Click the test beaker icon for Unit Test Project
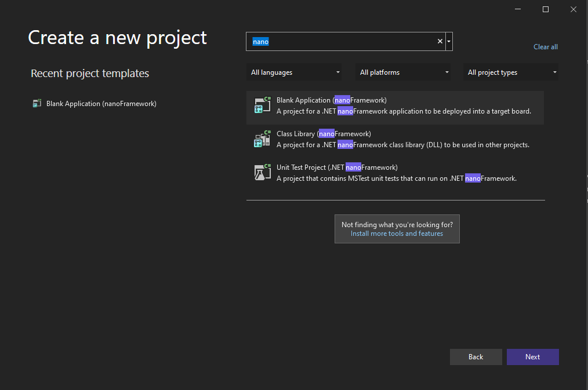This screenshot has height=390, width=588. [x=262, y=172]
